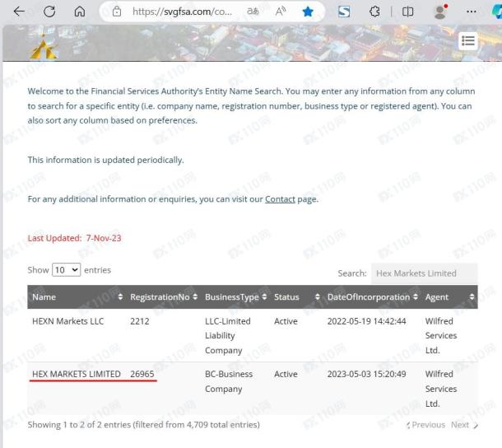Open the Copilot sidebar icon
This screenshot has width=502, height=448.
point(497,12)
